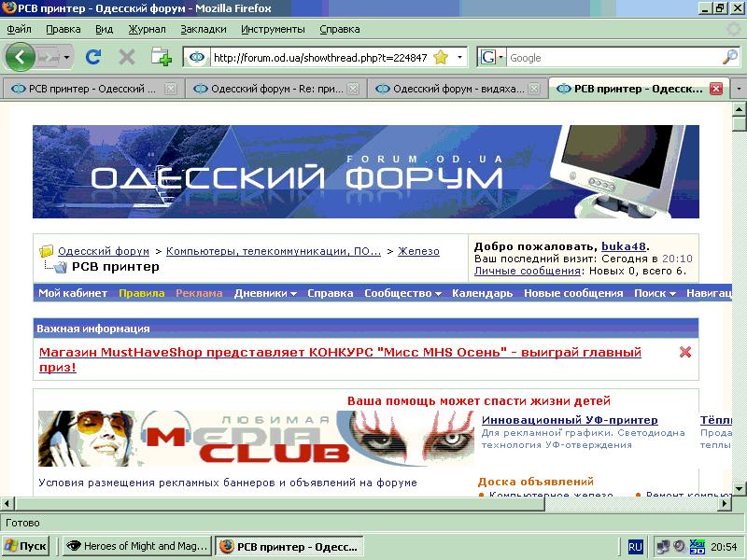Open the Закладки menu
747x560 pixels.
coord(204,29)
